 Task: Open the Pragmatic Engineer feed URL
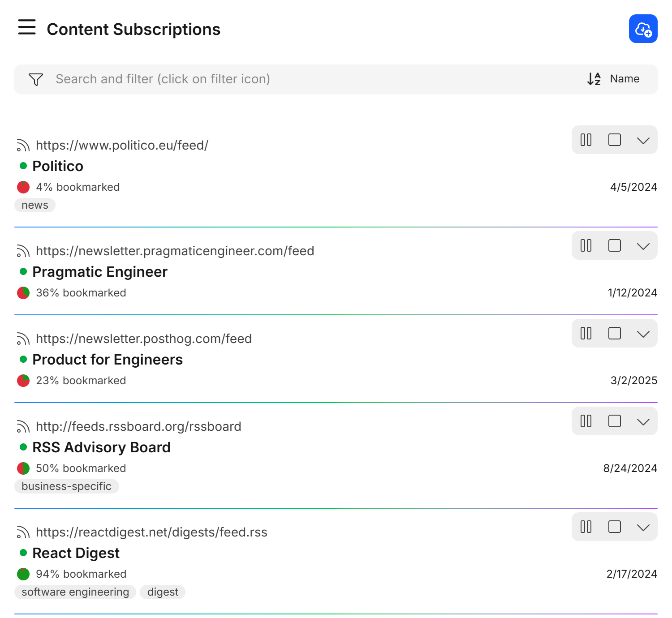point(175,251)
